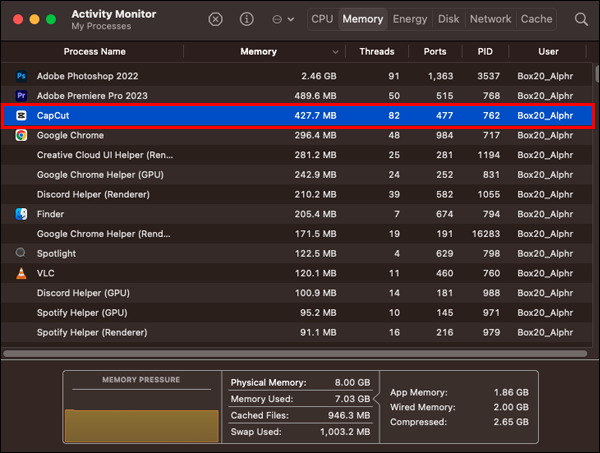
Task: Click the yellow minimize window button
Action: point(34,19)
